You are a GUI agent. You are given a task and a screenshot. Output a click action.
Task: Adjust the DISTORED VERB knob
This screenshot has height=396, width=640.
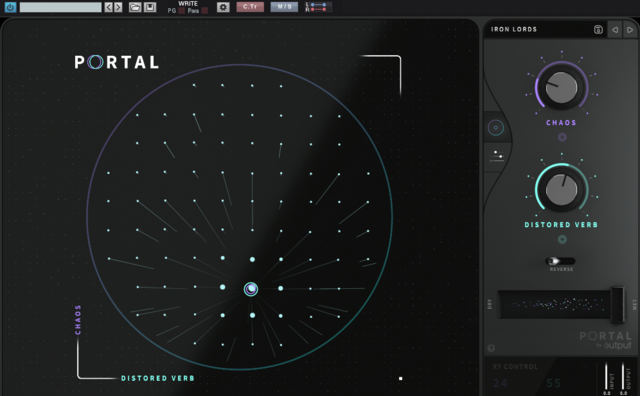(x=562, y=189)
